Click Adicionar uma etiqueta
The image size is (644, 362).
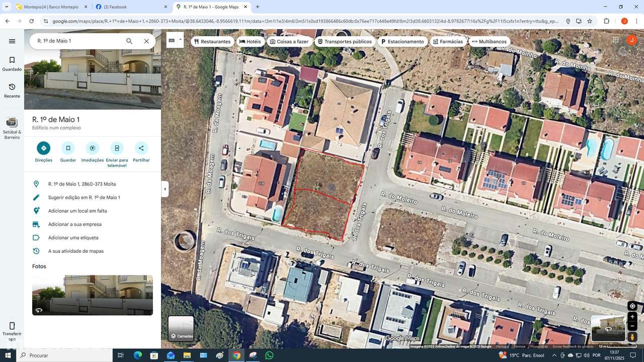click(93, 238)
